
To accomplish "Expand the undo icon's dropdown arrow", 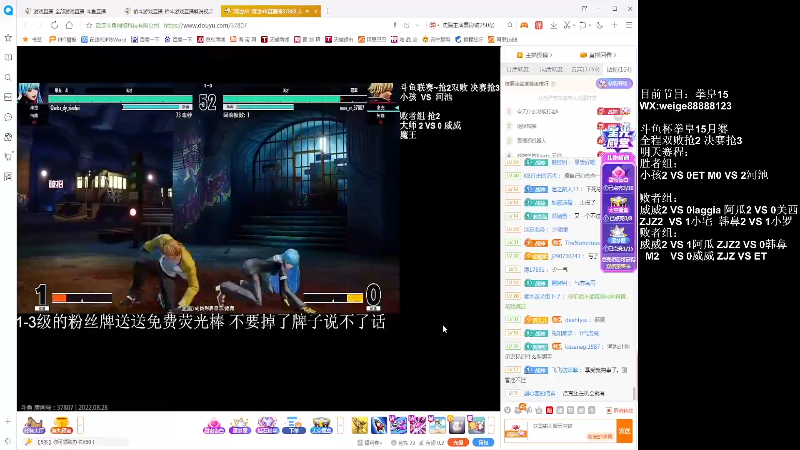I will pyautogui.click(x=590, y=25).
